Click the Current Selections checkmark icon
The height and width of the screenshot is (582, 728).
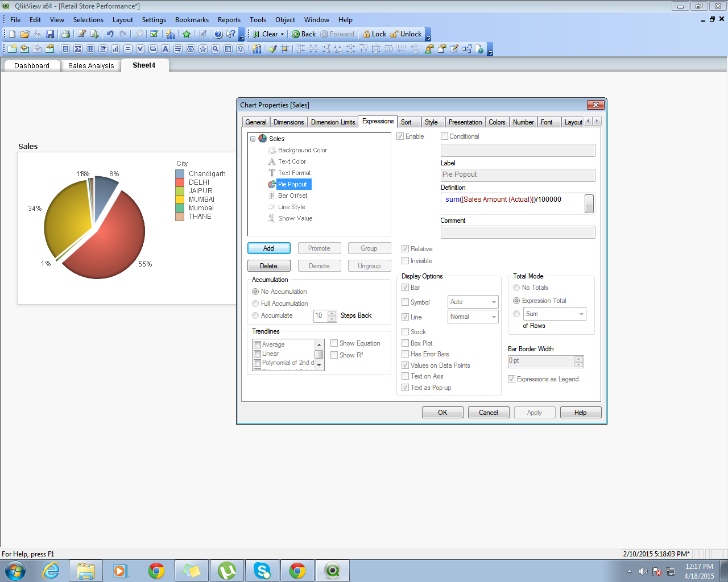pos(154,34)
